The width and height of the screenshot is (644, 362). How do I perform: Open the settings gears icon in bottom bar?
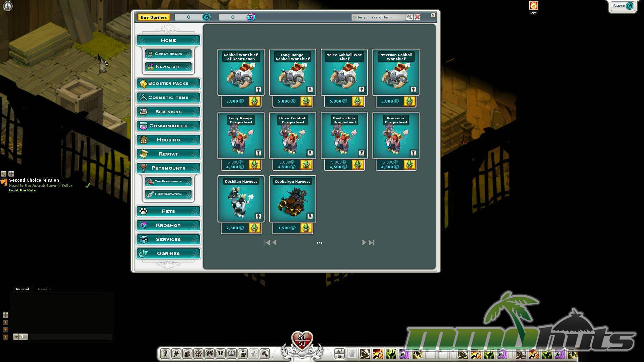[265, 354]
